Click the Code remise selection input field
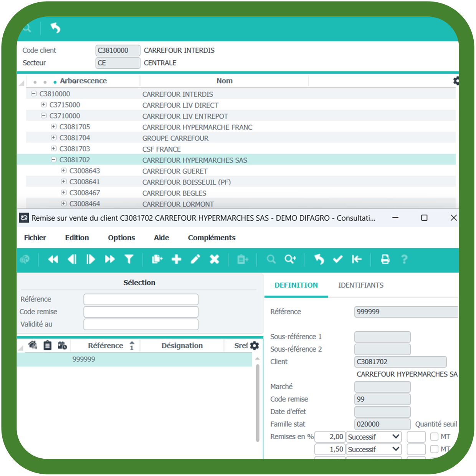 (141, 312)
